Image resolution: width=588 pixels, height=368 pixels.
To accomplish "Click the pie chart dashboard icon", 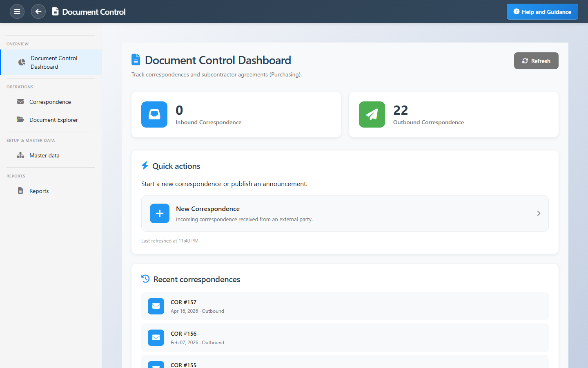I will [x=22, y=62].
